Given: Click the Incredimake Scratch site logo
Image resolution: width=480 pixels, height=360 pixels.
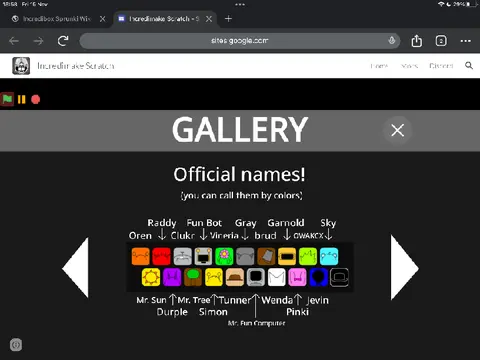Looking at the screenshot, I should coord(21,66).
